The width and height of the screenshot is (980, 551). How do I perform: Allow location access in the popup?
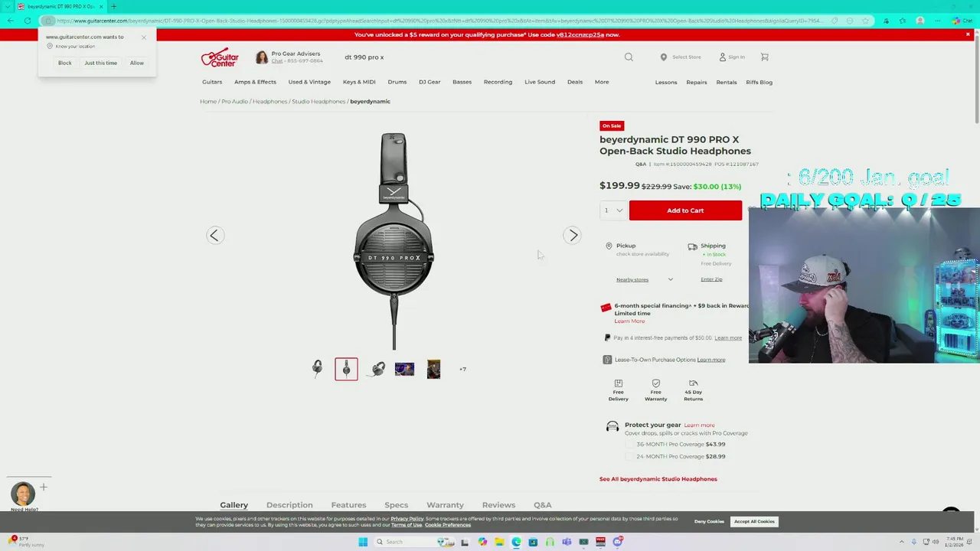coord(136,63)
